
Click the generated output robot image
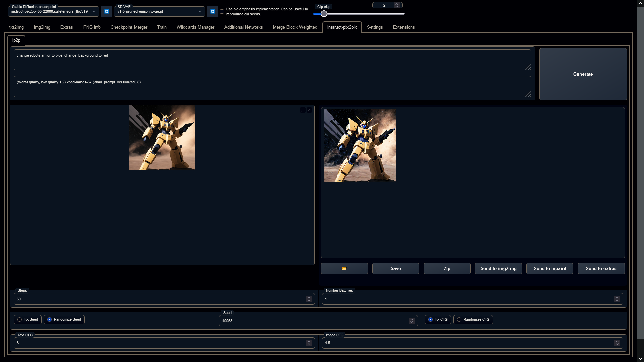point(360,146)
